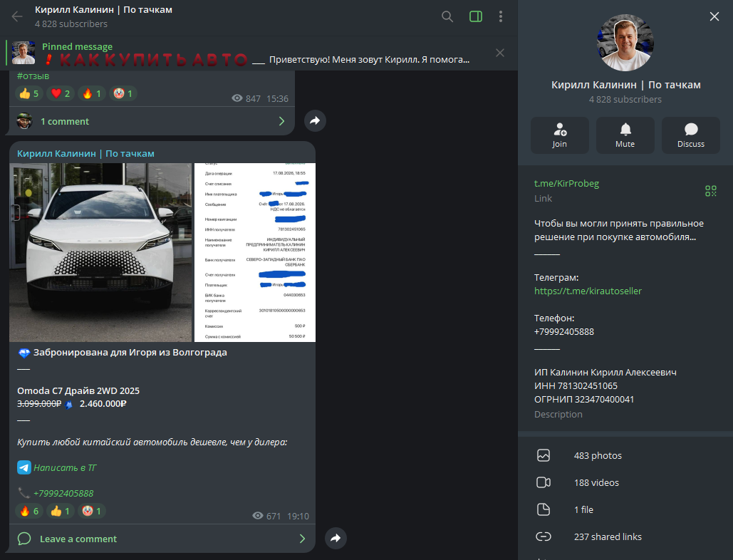The height and width of the screenshot is (560, 733).
Task: Open channel name heading of Omoda post
Action: point(85,153)
